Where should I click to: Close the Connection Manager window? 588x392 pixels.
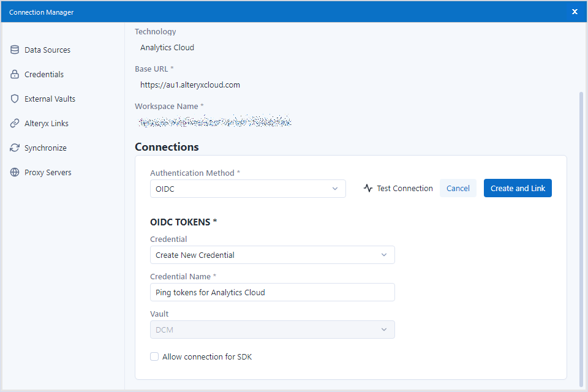coord(575,12)
